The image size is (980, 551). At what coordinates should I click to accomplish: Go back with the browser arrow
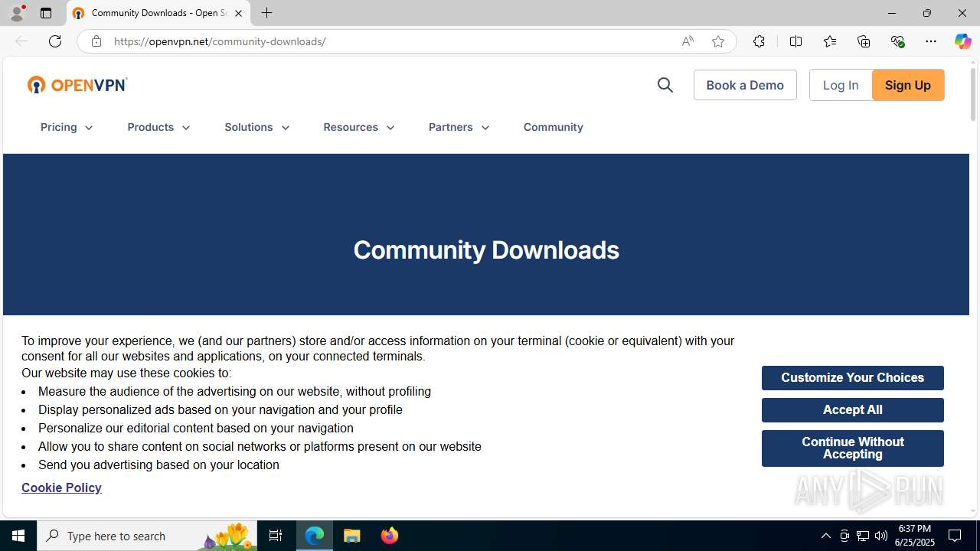click(x=21, y=41)
